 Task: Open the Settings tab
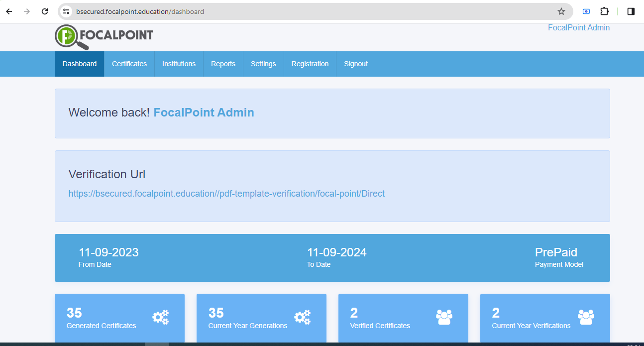[263, 64]
